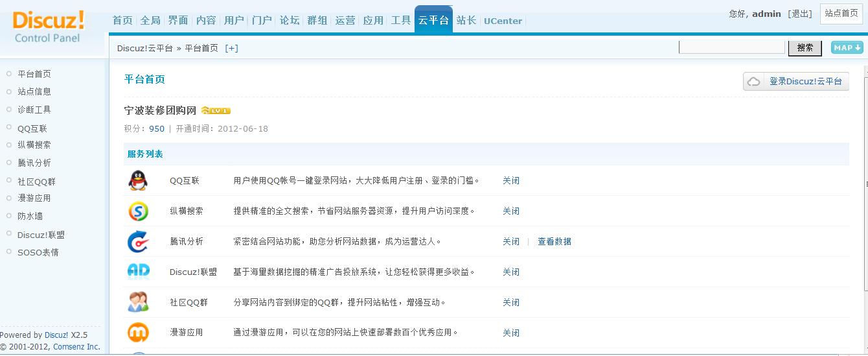Click the 平台首页 page heading
The width and height of the screenshot is (868, 356).
144,79
